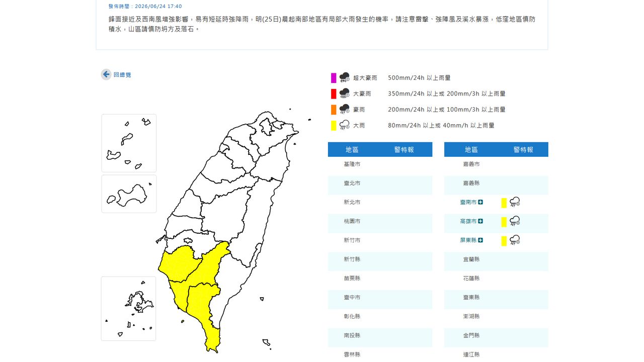
Task: Select the yellow Pingtung region on the map
Action: (x=204, y=307)
